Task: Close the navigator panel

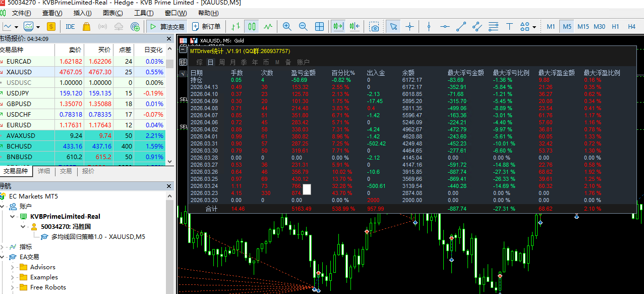Action: (169, 186)
